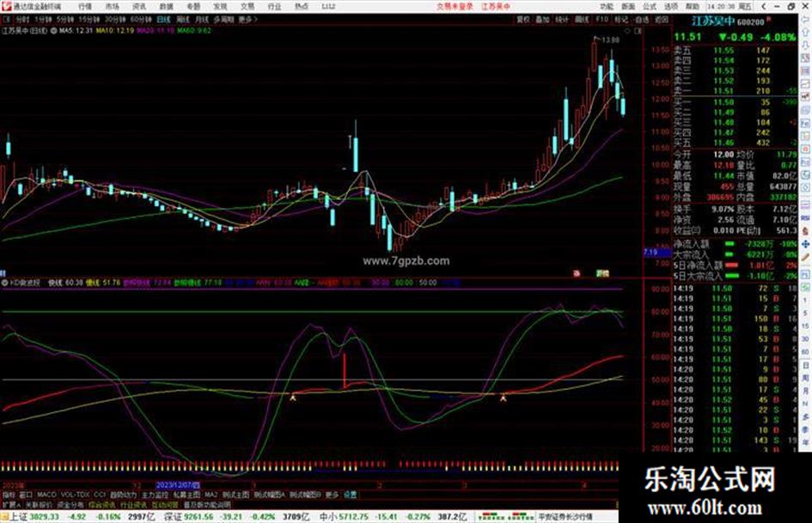This screenshot has width=812, height=523.
Task: Open 关联报价 tab
Action: (x=39, y=504)
